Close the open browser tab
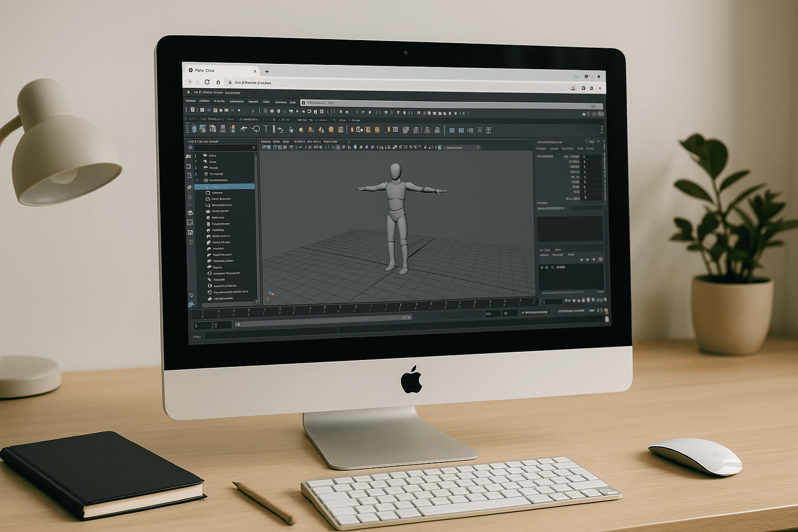Screen dimensions: 798x532 (255, 71)
